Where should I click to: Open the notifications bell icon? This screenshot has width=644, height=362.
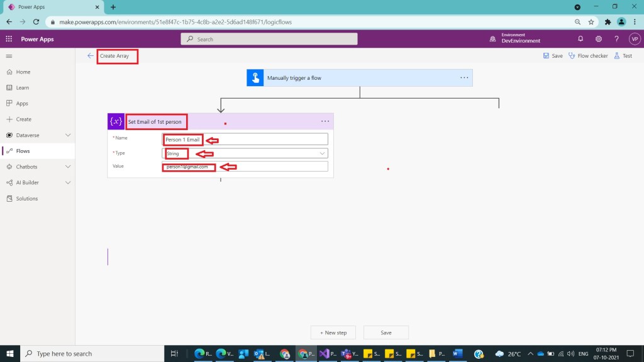(580, 39)
